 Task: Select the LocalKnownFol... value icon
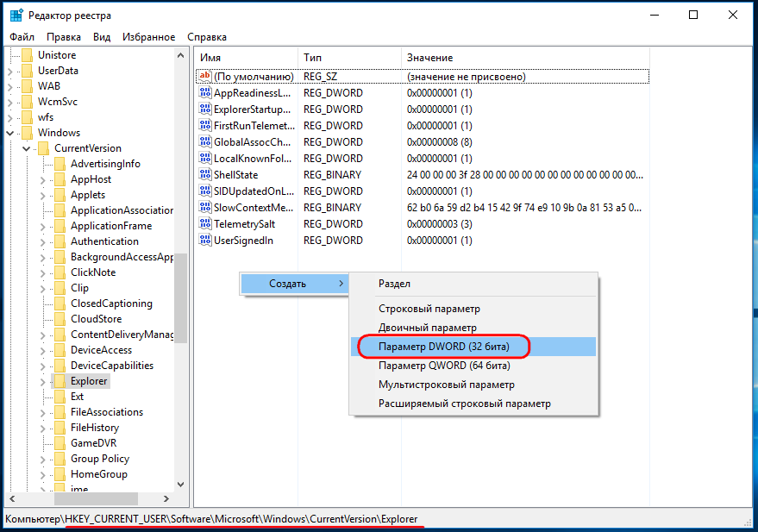coord(205,159)
